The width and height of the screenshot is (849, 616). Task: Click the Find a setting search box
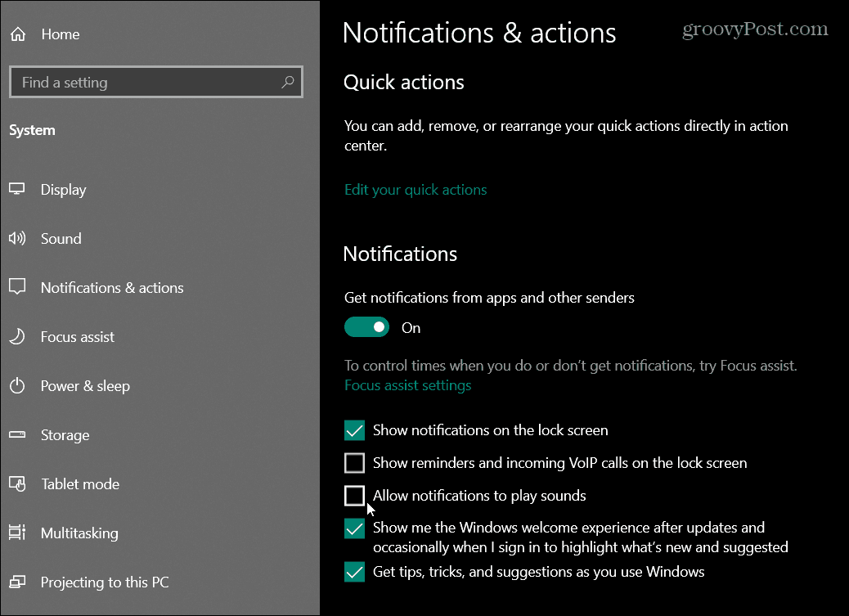click(x=156, y=82)
